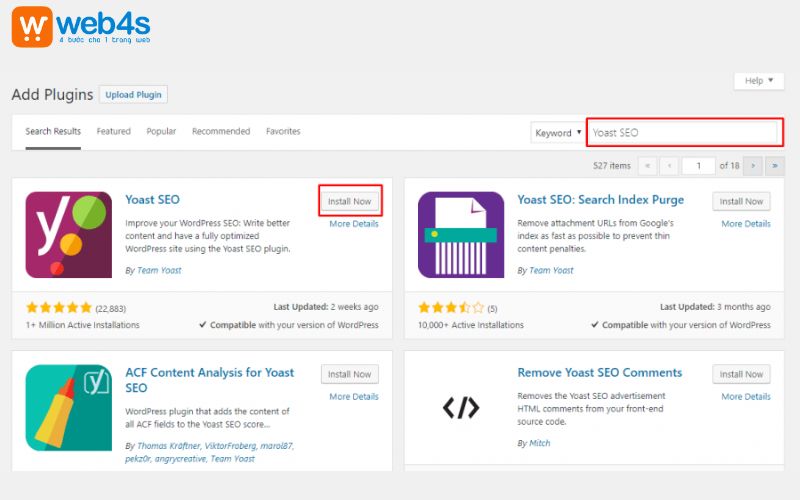This screenshot has width=800, height=500.
Task: Install Remove Yoast SEO Comments plugin
Action: pyautogui.click(x=741, y=374)
